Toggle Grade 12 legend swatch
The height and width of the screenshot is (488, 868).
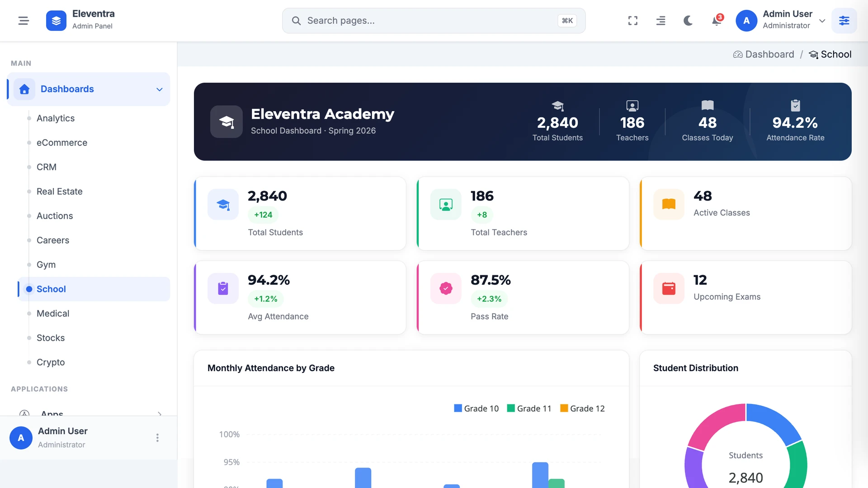coord(564,408)
